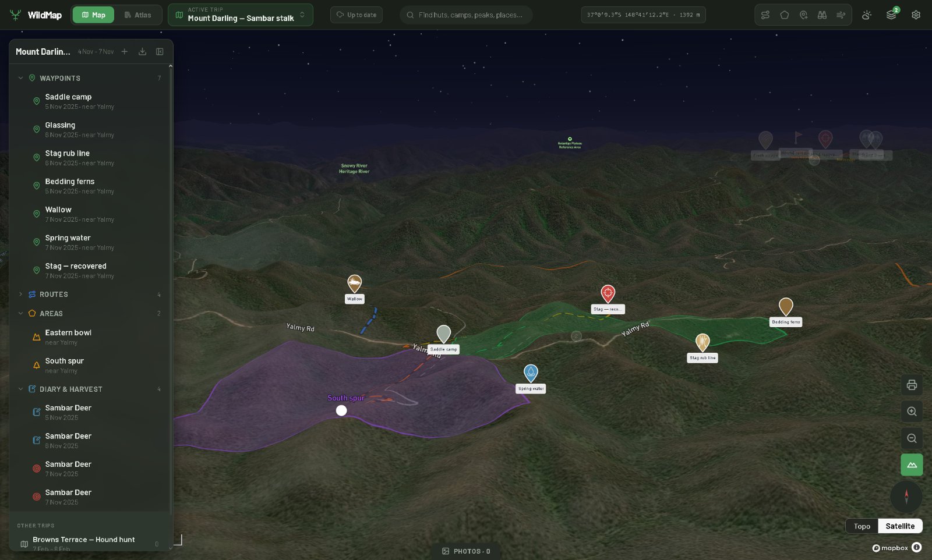The width and height of the screenshot is (932, 560).
Task: Select the Saddle camp waypoint
Action: pyautogui.click(x=90, y=101)
